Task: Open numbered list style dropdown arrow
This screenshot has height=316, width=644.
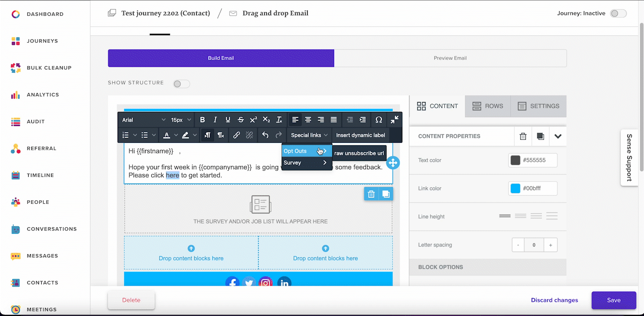Action: [x=135, y=135]
